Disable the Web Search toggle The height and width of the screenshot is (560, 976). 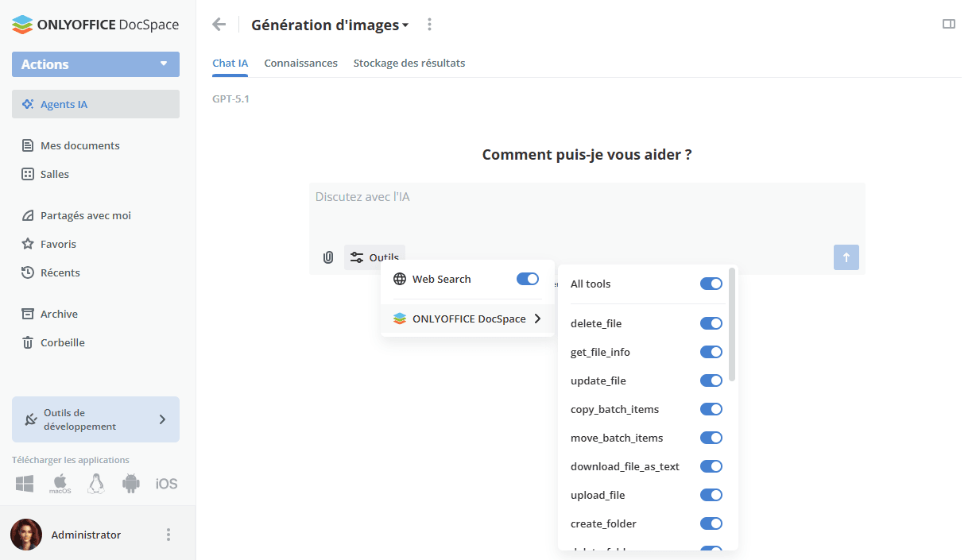527,279
